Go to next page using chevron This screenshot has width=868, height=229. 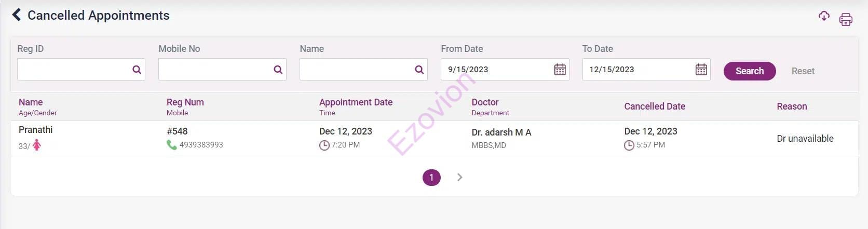(459, 178)
